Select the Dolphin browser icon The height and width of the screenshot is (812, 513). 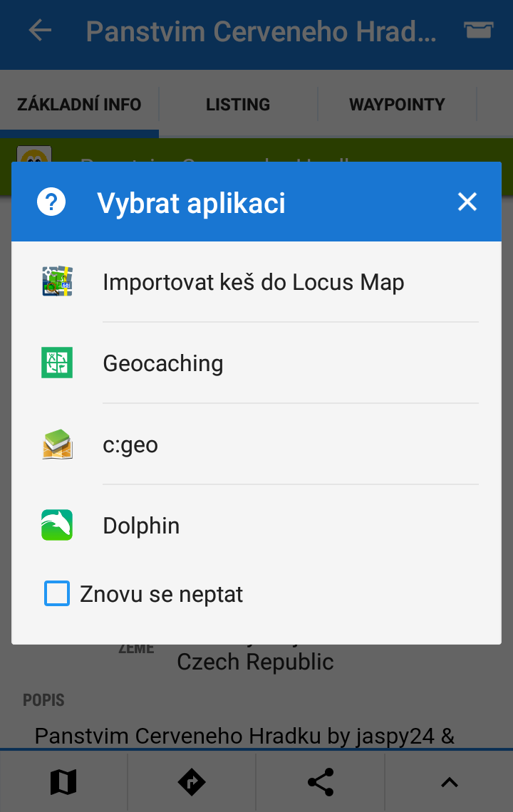click(57, 525)
